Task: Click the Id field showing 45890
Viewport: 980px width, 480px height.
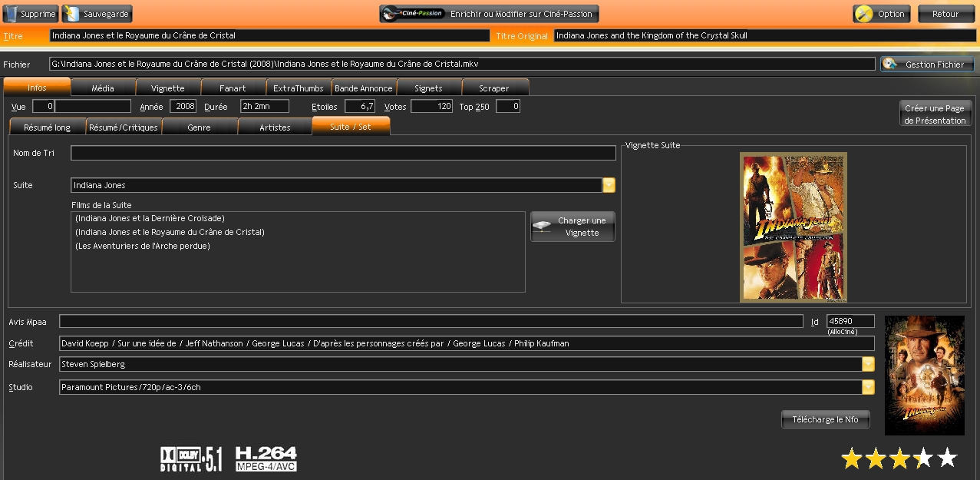Action: tap(850, 321)
